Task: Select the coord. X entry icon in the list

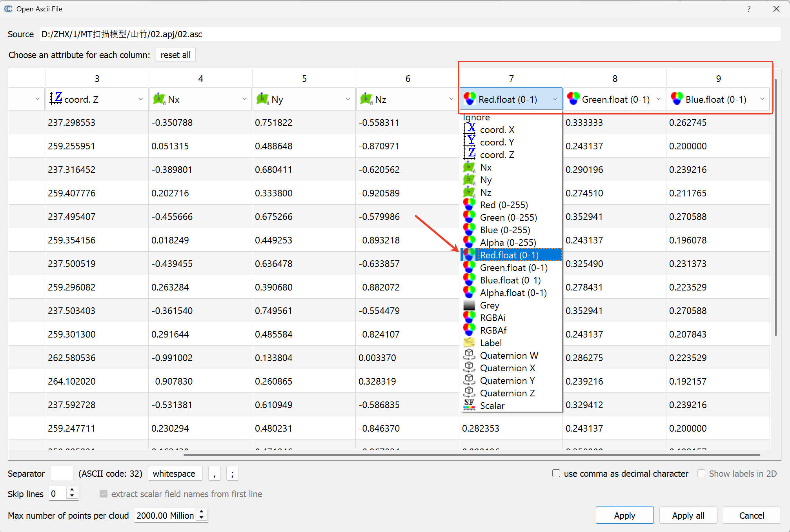Action: [470, 129]
